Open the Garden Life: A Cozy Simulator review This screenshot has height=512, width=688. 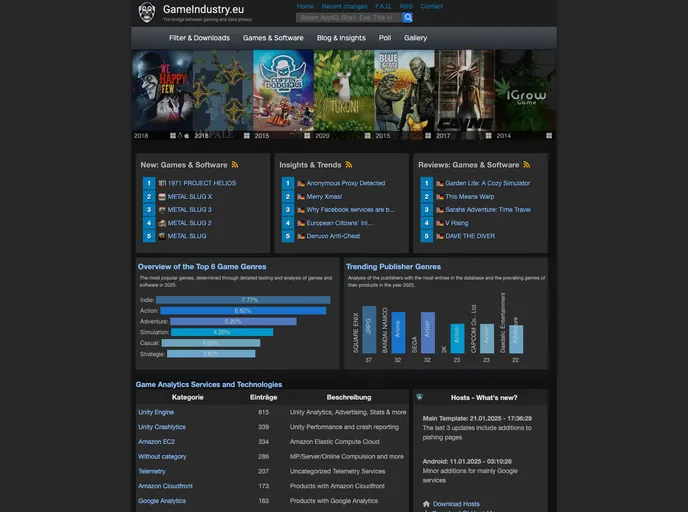click(487, 183)
